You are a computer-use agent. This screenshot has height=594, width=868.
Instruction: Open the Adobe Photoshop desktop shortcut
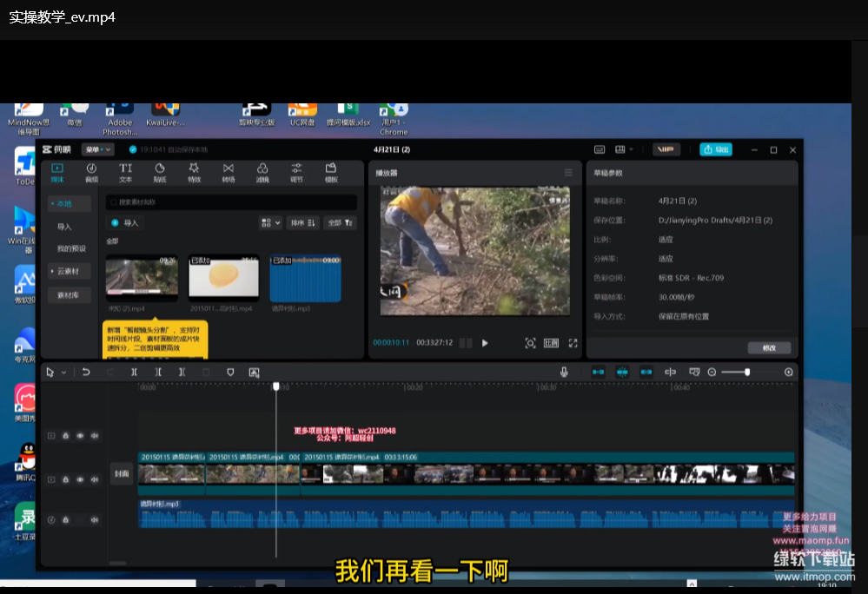pos(120,120)
